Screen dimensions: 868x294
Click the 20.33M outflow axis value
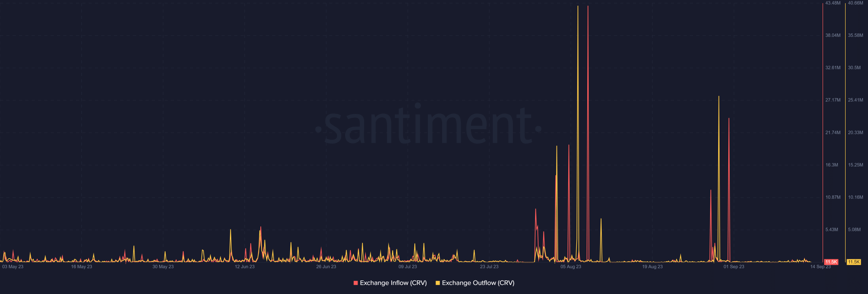[x=855, y=133]
